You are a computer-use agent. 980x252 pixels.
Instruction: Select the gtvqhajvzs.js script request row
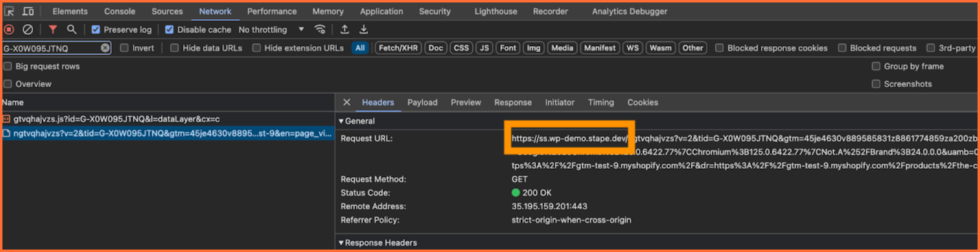pyautogui.click(x=168, y=119)
